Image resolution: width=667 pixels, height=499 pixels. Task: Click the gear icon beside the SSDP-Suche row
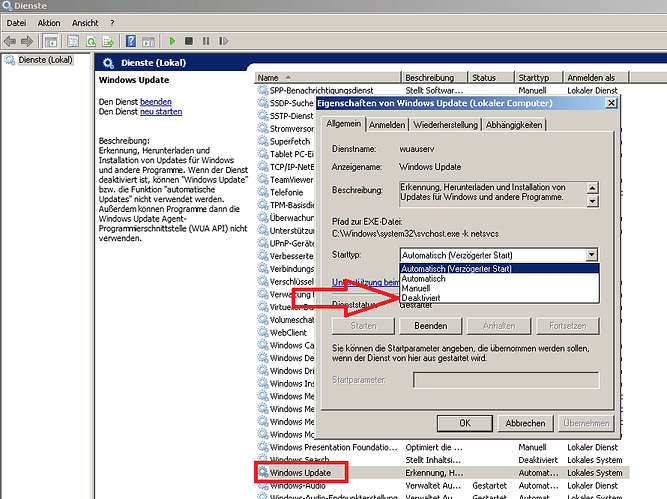pos(262,103)
